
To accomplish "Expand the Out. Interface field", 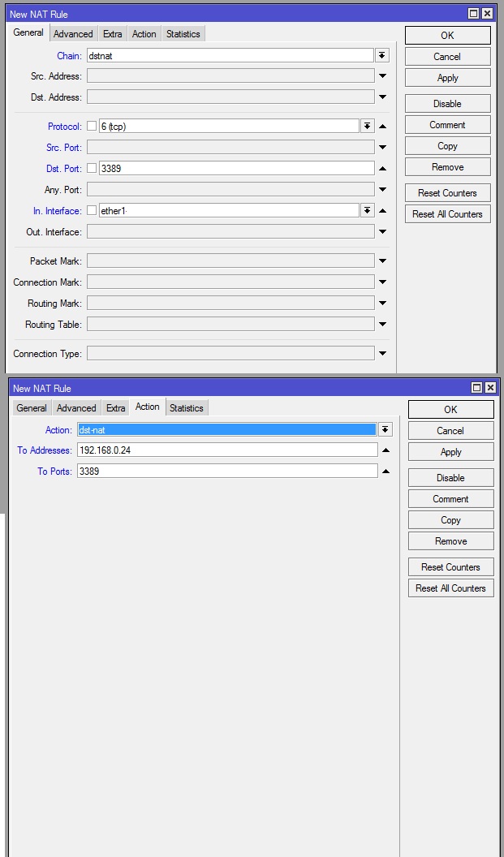I will pos(382,232).
